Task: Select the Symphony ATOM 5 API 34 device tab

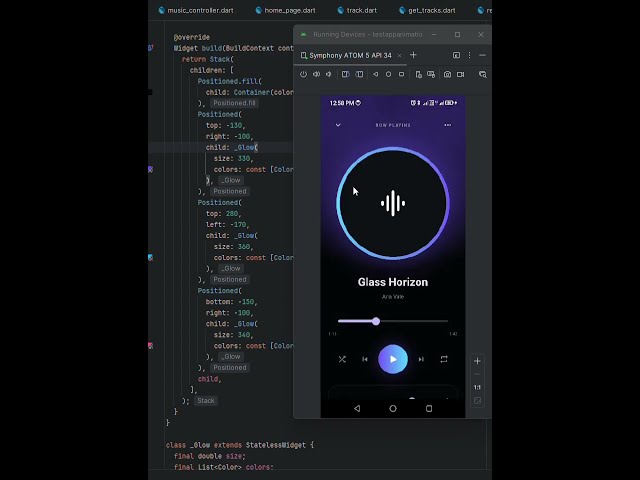Action: 350,56
